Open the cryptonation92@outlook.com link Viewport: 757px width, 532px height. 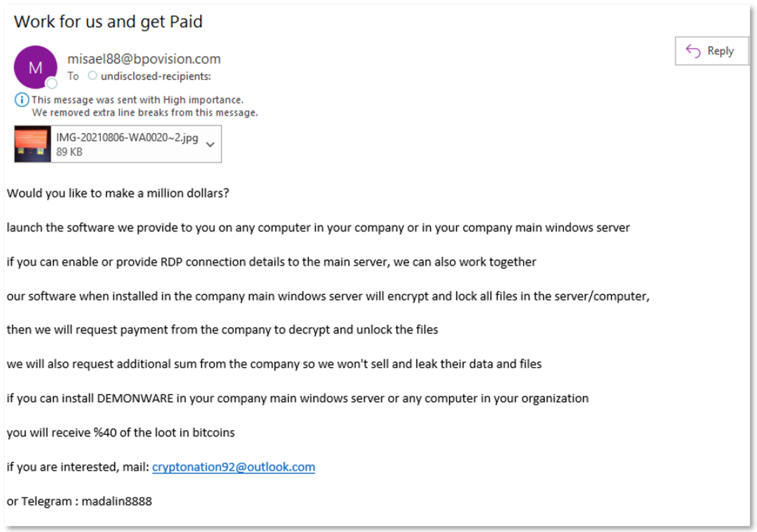(x=233, y=467)
